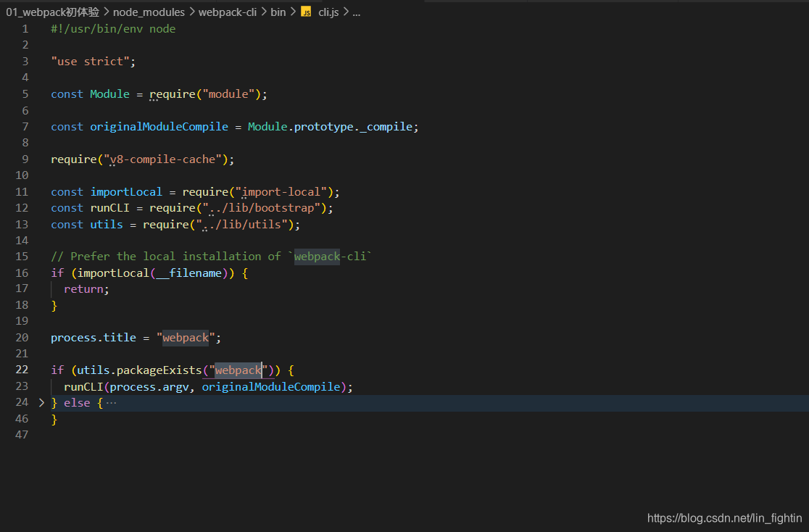Click 'originalModuleCompile' argument on line 23
The width and height of the screenshot is (809, 532).
coord(271,386)
